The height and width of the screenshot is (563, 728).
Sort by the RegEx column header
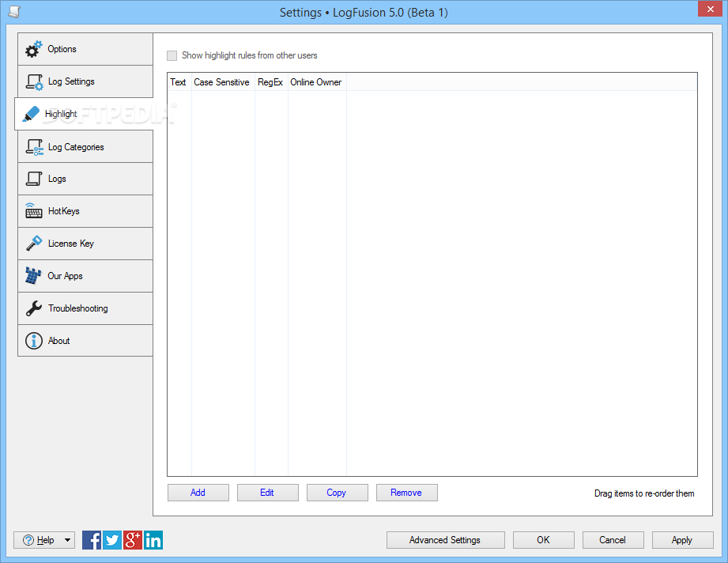[271, 82]
